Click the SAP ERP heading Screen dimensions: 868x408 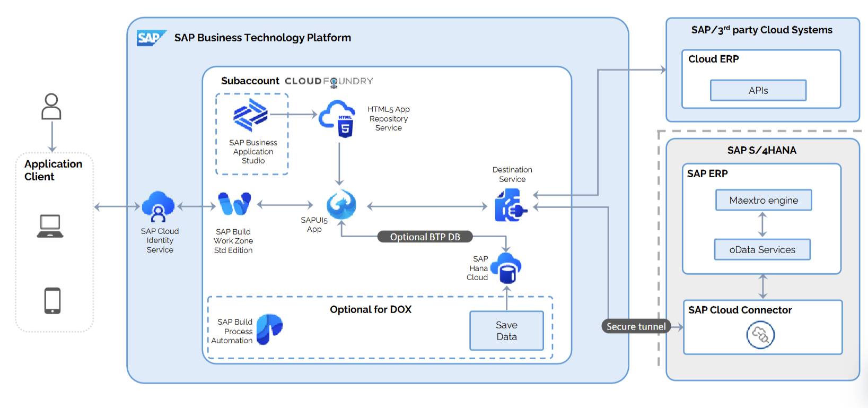pos(707,173)
